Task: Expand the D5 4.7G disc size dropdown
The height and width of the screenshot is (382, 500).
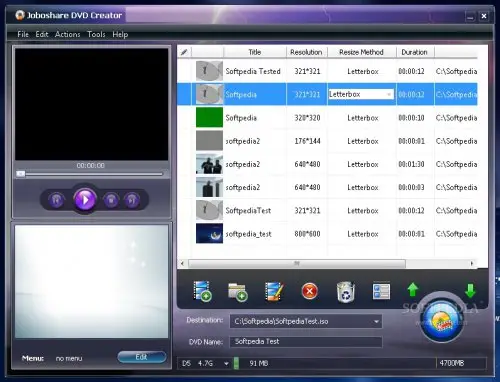Action: 226,363
